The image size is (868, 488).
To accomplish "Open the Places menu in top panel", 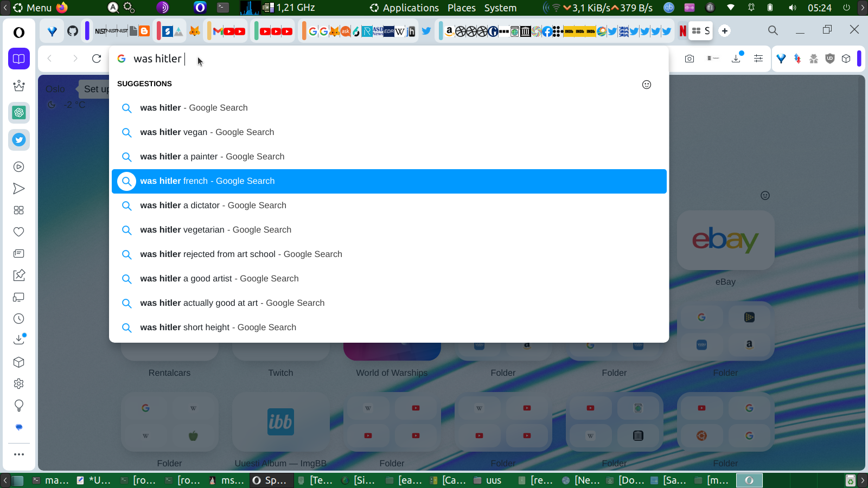I will tap(462, 8).
